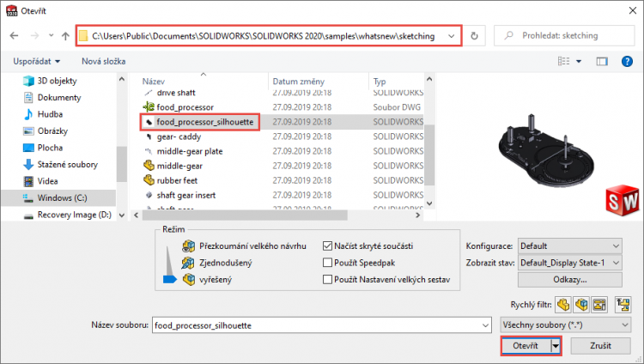The width and height of the screenshot is (644, 364).
Task: Go up one folder level
Action: click(65, 36)
